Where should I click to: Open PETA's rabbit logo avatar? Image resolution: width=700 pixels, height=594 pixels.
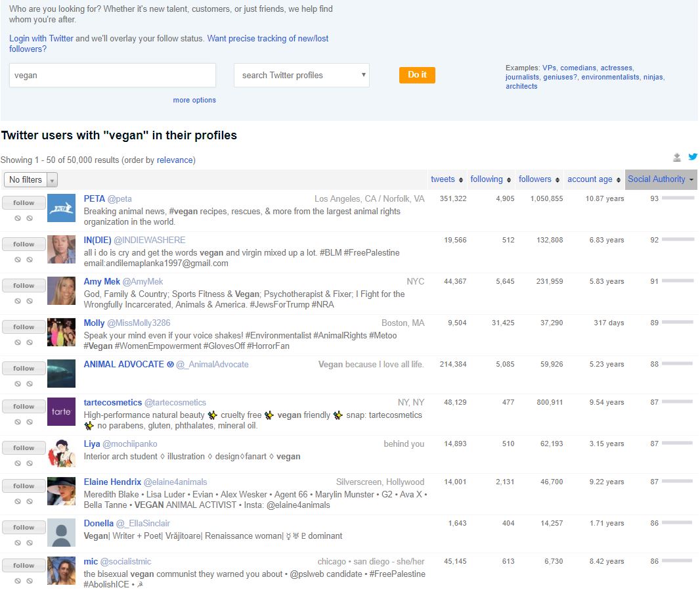(61, 208)
